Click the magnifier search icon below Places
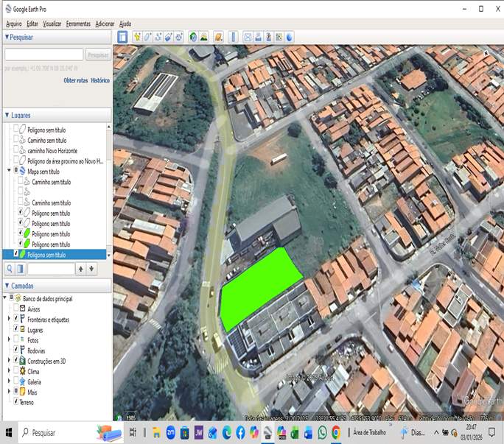The width and height of the screenshot is (504, 444). 10,269
